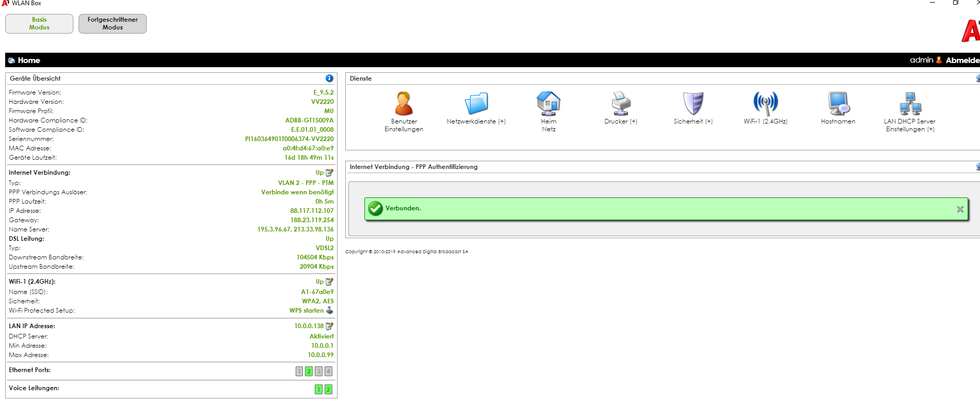Restore the browser window using title bar button
Screen dimensions: 980x401
point(956,3)
